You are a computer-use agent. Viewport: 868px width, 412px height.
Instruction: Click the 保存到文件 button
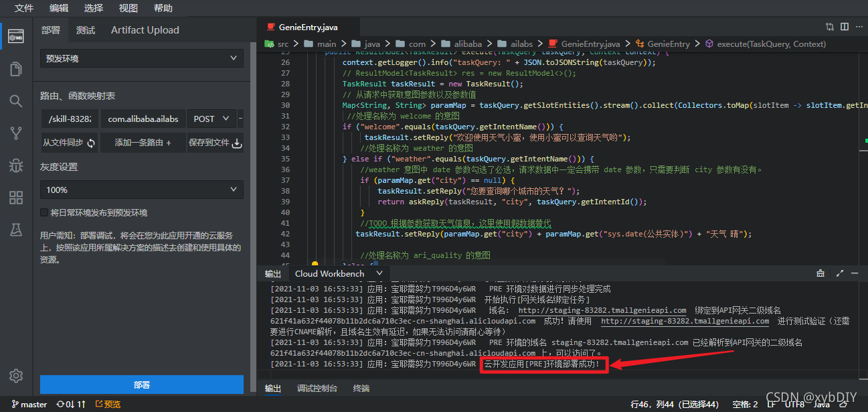pos(215,143)
